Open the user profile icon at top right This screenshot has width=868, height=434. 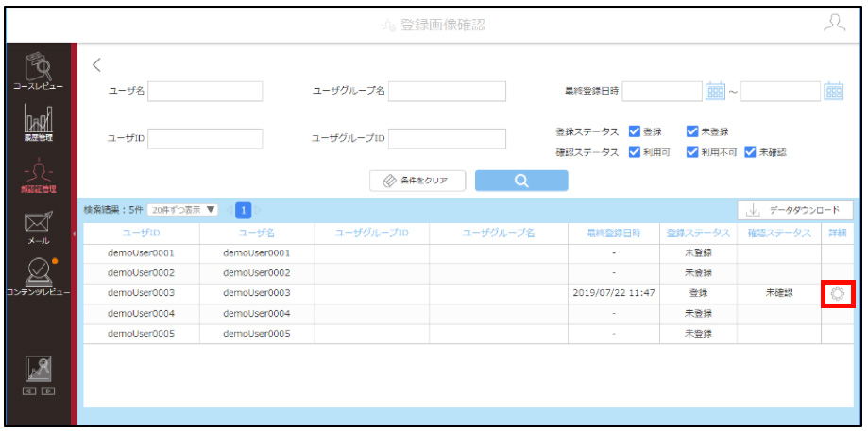[x=834, y=23]
